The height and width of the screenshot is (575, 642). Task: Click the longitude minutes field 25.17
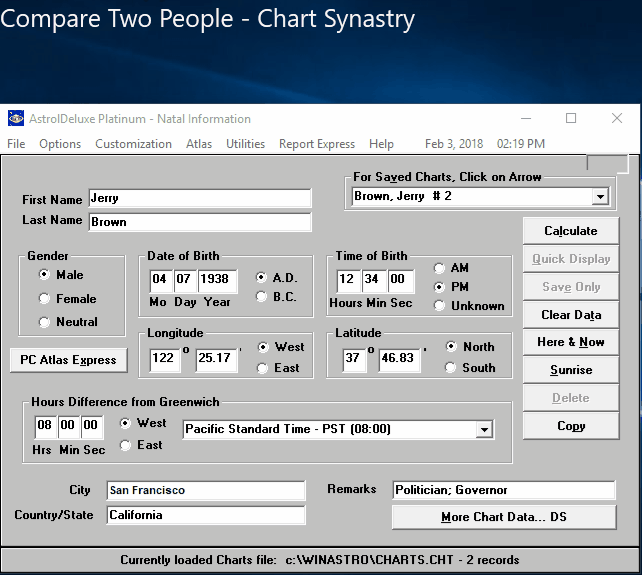[216, 359]
